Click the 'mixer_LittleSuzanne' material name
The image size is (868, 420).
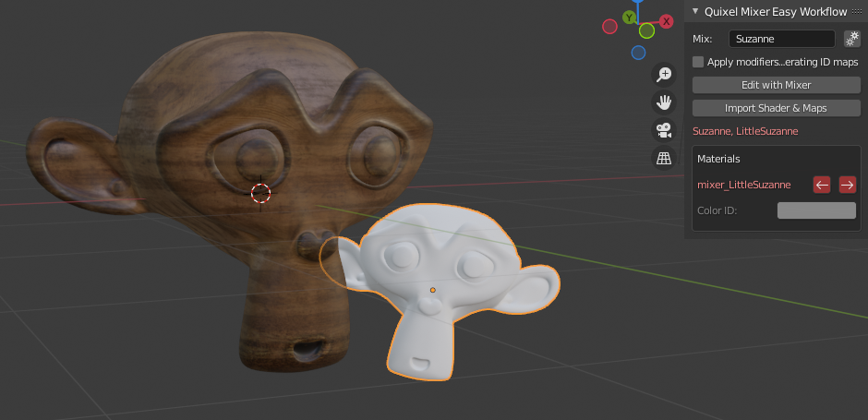[x=743, y=185]
